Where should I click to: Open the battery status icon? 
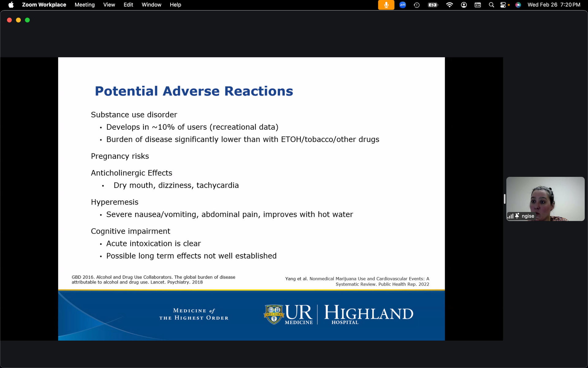pos(433,5)
